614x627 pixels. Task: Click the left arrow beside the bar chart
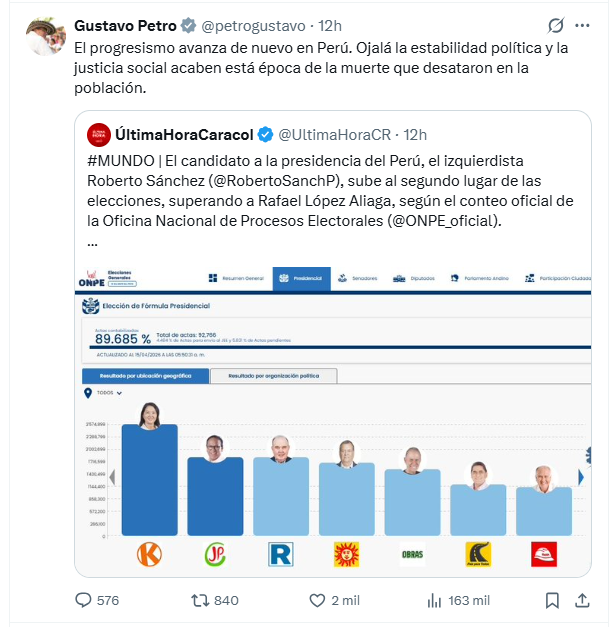coord(112,478)
